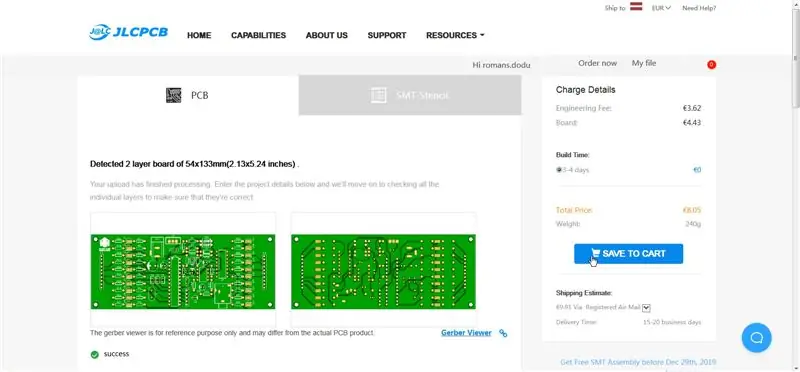Select the 3-4 days build time radio
The width and height of the screenshot is (800, 372).
[559, 169]
